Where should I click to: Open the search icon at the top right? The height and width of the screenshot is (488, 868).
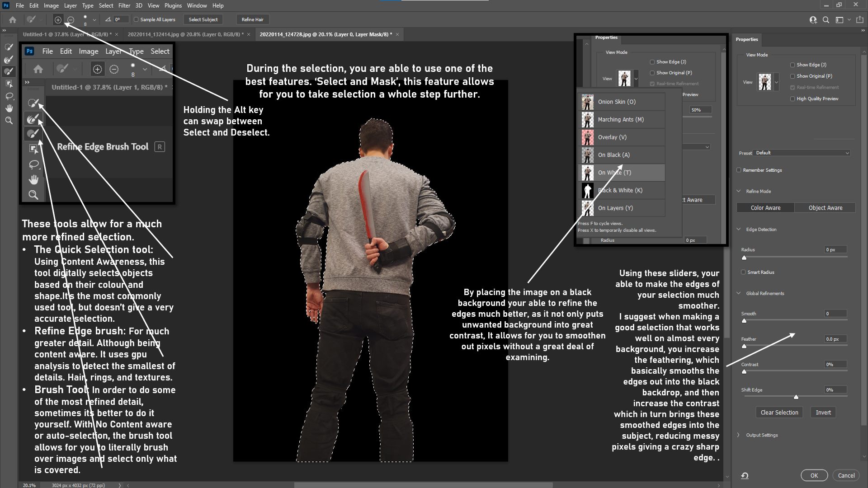[x=826, y=19]
